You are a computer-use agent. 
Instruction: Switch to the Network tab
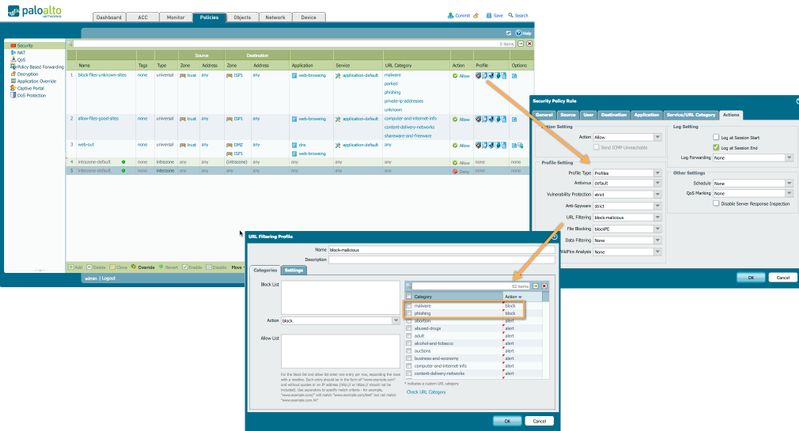pyautogui.click(x=275, y=17)
